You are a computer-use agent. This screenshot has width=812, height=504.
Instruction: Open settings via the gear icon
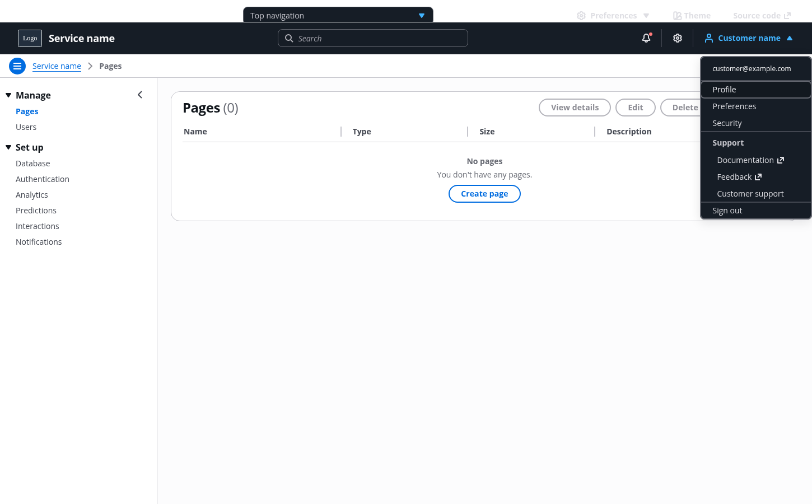point(678,38)
